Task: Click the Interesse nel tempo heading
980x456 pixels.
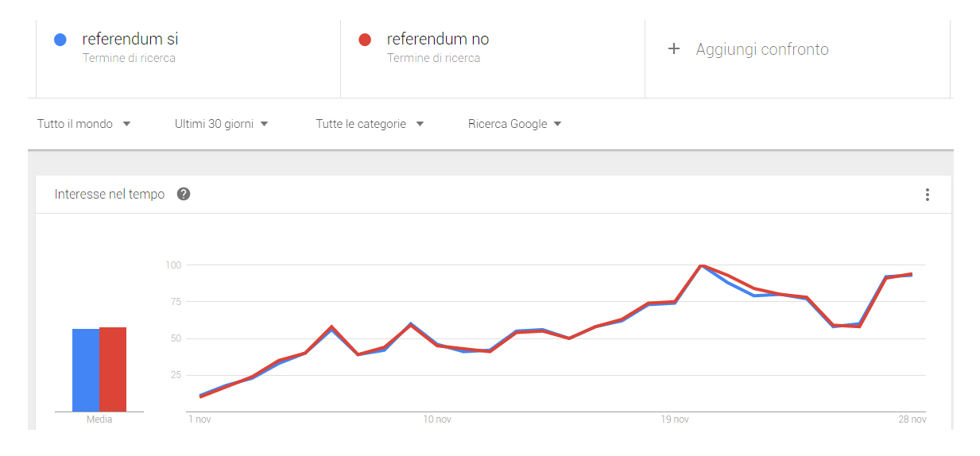Action: pyautogui.click(x=110, y=195)
